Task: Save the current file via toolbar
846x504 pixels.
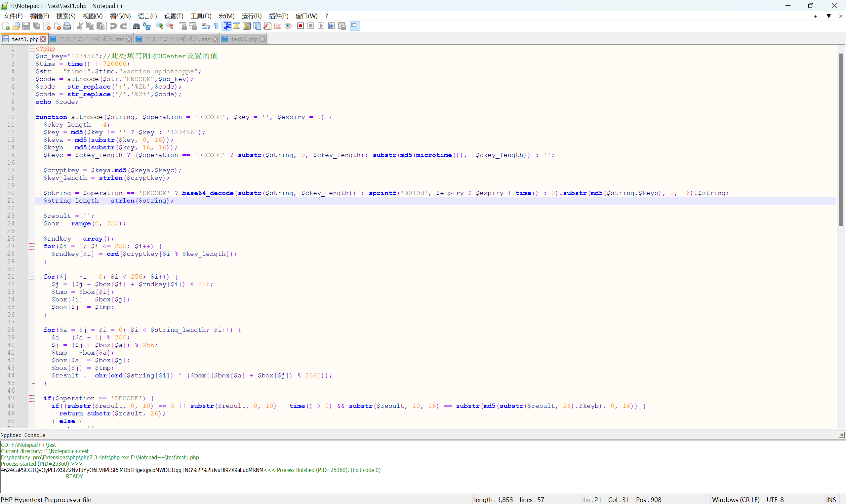Action: pyautogui.click(x=26, y=26)
